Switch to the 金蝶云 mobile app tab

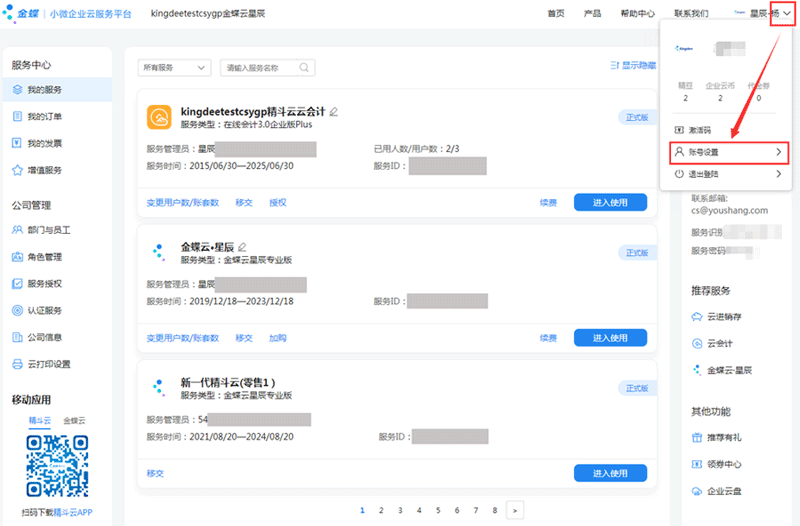74,421
